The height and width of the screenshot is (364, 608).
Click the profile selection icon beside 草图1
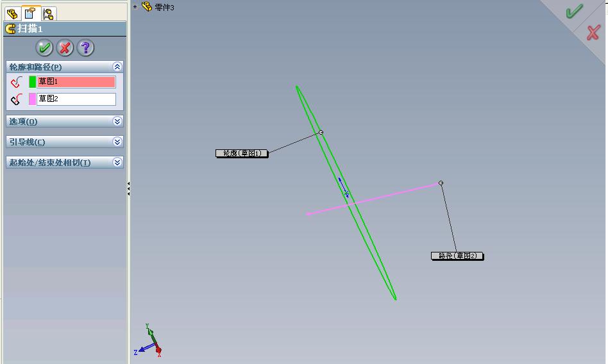point(16,82)
